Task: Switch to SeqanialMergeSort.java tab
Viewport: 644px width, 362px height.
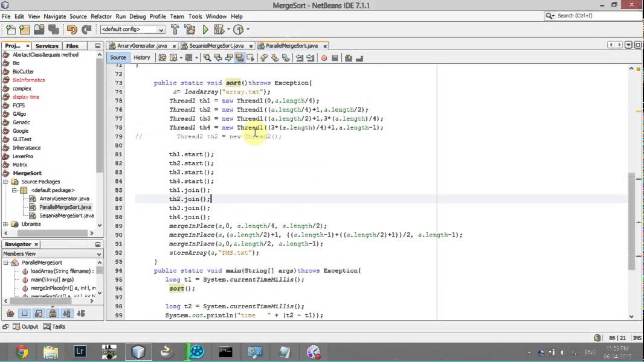Action: (x=216, y=45)
